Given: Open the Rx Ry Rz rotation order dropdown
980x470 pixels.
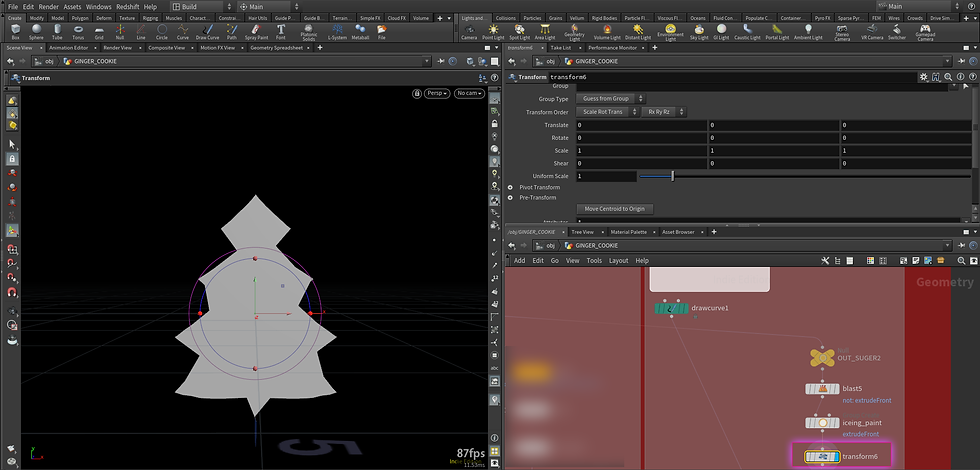Looking at the screenshot, I should coord(664,112).
